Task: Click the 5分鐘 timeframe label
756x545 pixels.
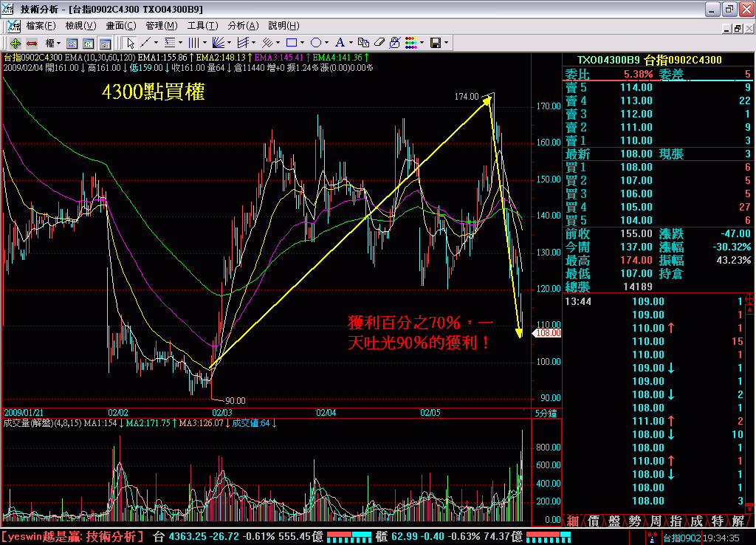Action: pos(546,414)
